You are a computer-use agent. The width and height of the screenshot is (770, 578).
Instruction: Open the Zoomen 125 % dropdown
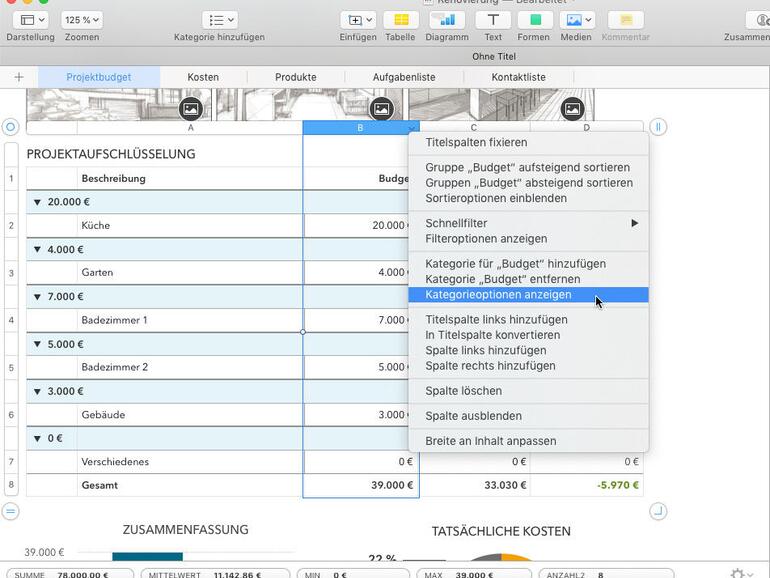pyautogui.click(x=82, y=20)
